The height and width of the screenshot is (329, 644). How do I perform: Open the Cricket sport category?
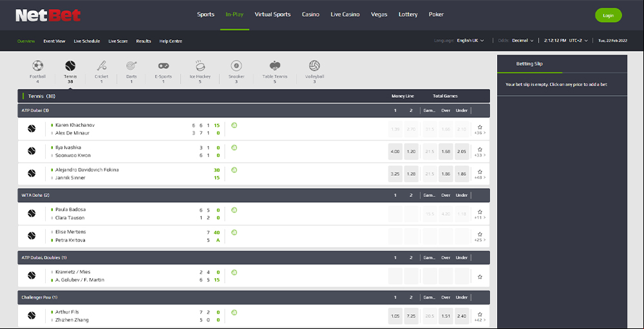coord(102,66)
